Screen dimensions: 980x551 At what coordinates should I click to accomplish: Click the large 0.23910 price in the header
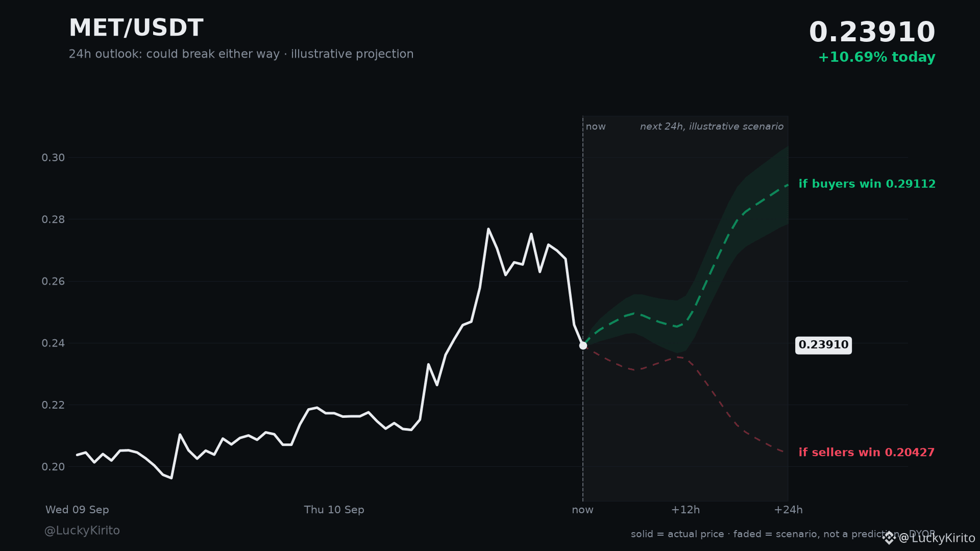(x=872, y=33)
